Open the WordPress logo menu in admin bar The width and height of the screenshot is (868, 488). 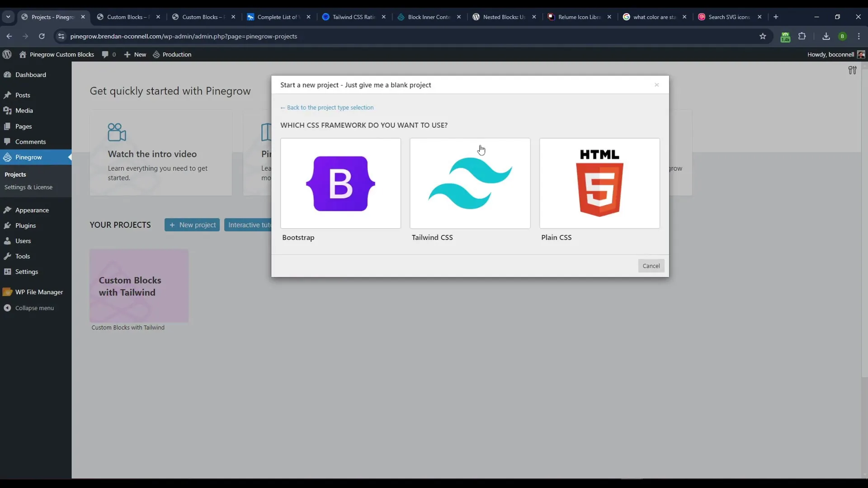pos(7,54)
